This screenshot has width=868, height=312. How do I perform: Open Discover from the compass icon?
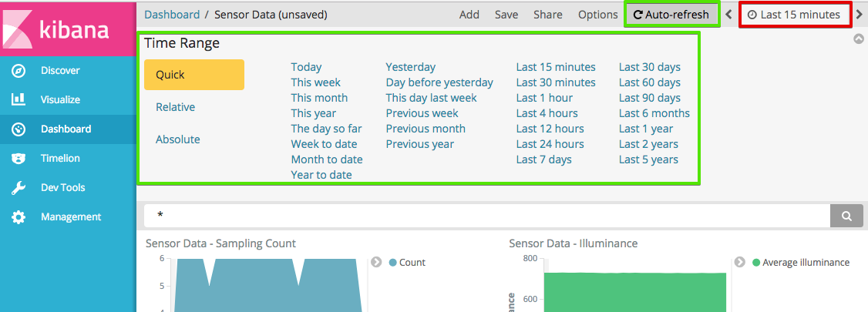click(x=19, y=71)
